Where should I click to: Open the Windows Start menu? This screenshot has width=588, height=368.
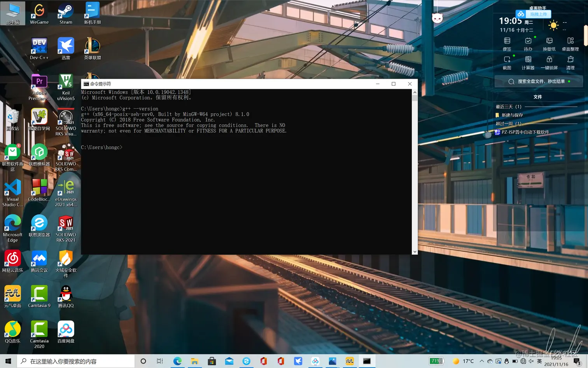coord(8,361)
